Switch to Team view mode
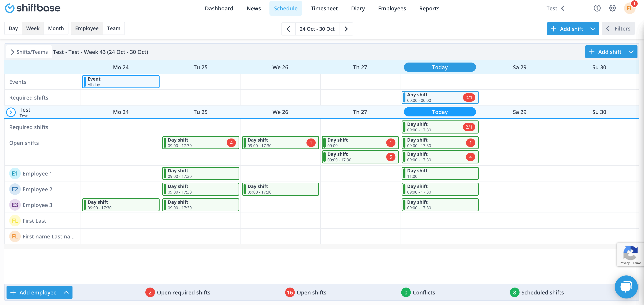Image resolution: width=644 pixels, height=305 pixels. [114, 28]
